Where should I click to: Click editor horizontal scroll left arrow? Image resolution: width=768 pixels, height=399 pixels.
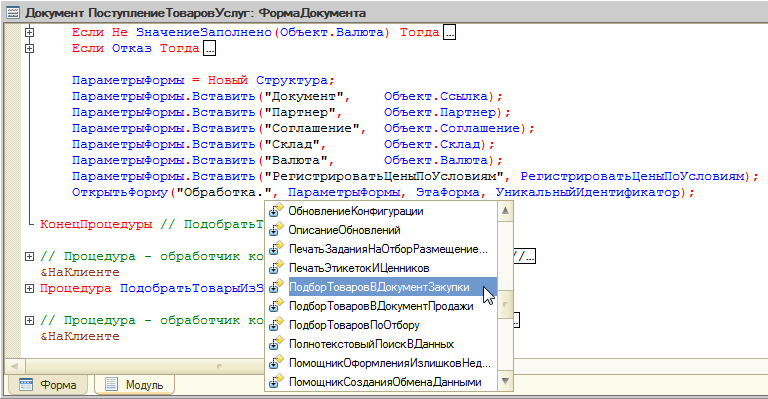point(15,366)
